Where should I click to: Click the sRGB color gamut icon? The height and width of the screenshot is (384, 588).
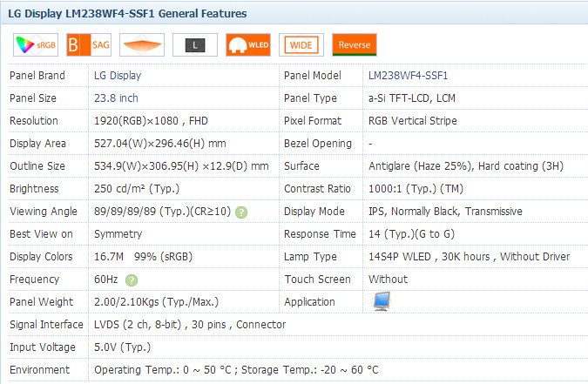click(x=36, y=44)
